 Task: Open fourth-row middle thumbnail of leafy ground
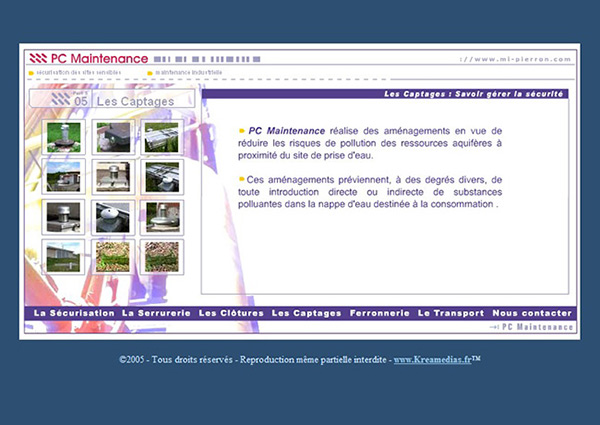tap(113, 257)
